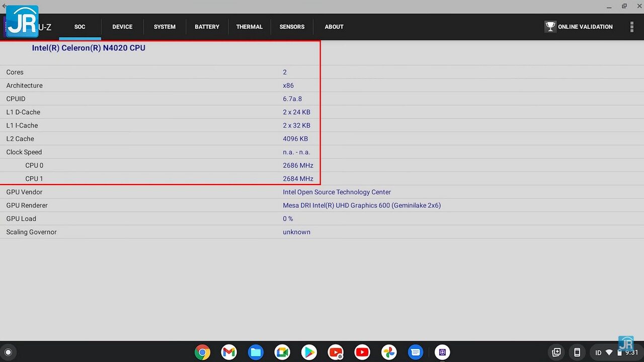Screen dimensions: 644x362
Task: Switch to the SYSTEM tab
Action: 165,27
